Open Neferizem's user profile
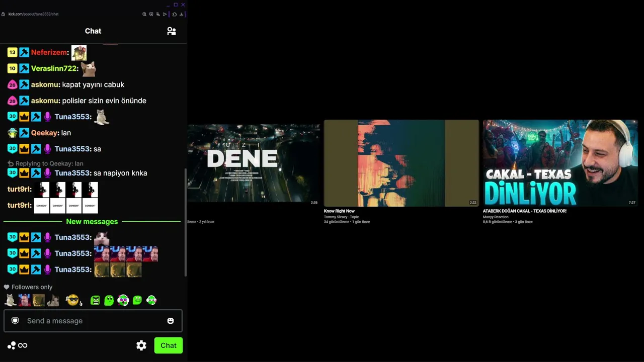Screen dimensions: 644x362 [50, 52]
